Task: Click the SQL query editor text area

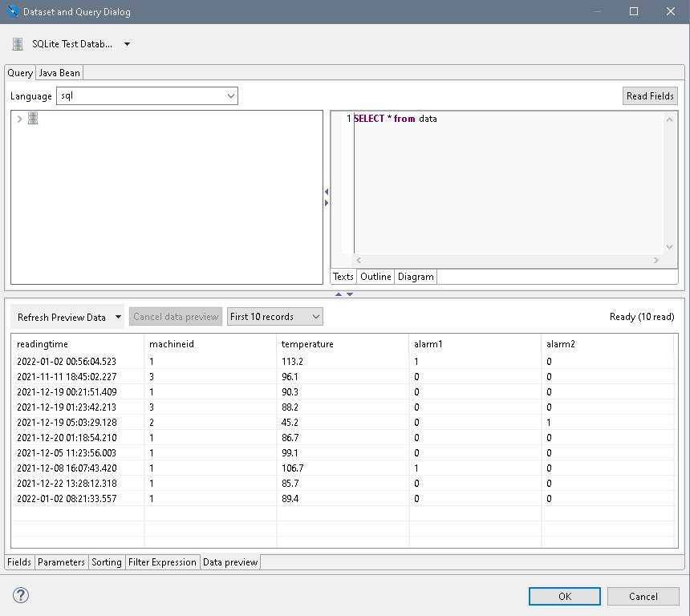Action: tap(505, 184)
